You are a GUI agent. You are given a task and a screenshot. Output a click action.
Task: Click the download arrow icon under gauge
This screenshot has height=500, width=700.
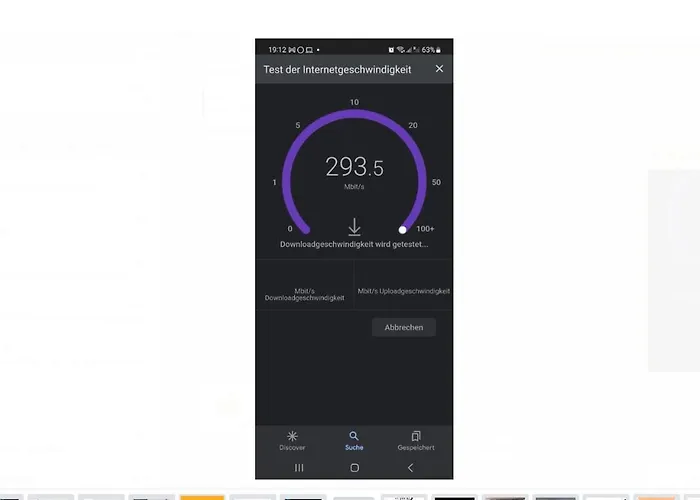(x=354, y=227)
